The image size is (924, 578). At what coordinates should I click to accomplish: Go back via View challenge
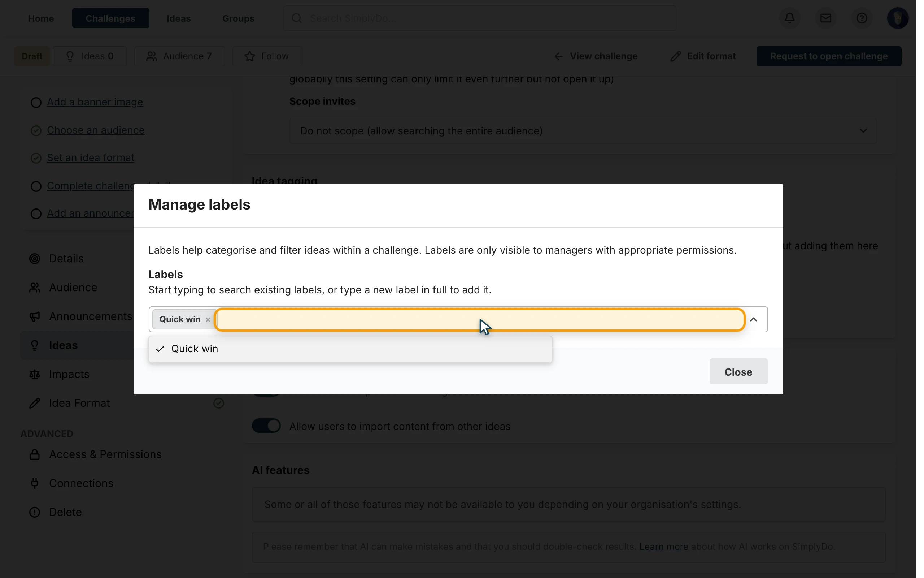click(x=596, y=56)
